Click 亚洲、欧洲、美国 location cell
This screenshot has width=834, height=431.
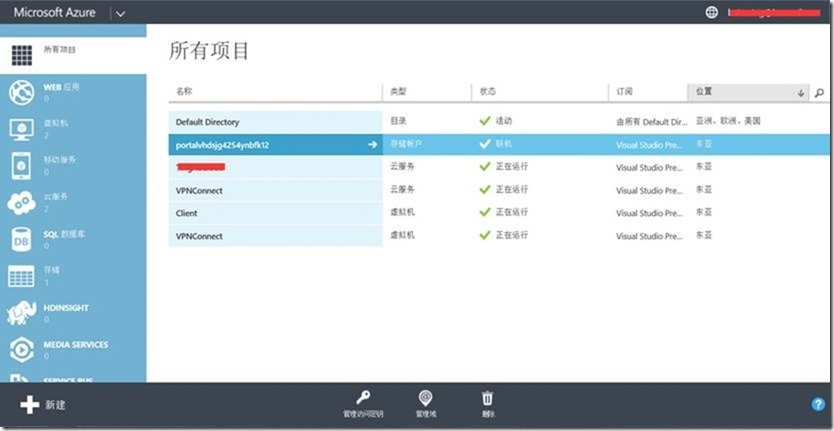(728, 121)
